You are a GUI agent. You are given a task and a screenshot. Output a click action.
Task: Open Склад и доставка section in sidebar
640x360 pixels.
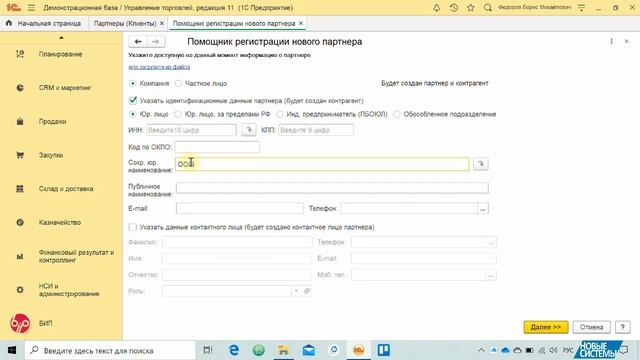click(x=66, y=189)
